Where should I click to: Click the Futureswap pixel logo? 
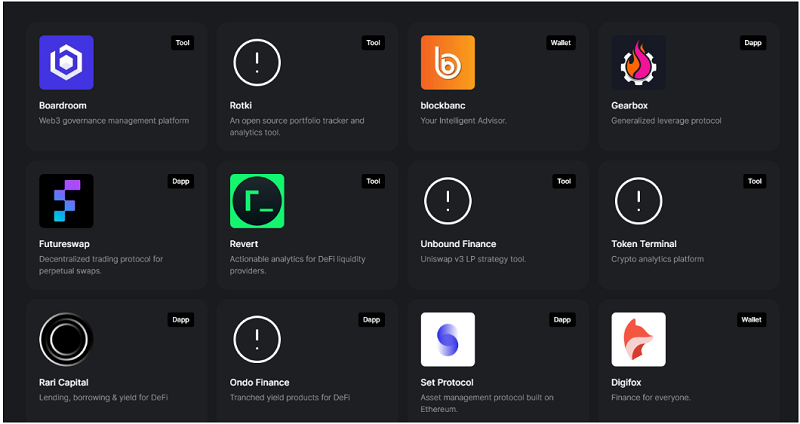coord(66,201)
